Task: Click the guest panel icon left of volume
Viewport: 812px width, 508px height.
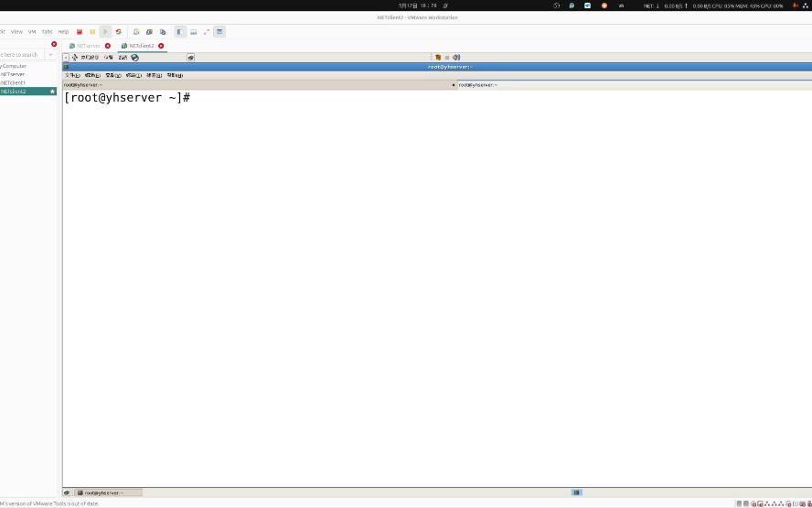Action: coord(447,58)
